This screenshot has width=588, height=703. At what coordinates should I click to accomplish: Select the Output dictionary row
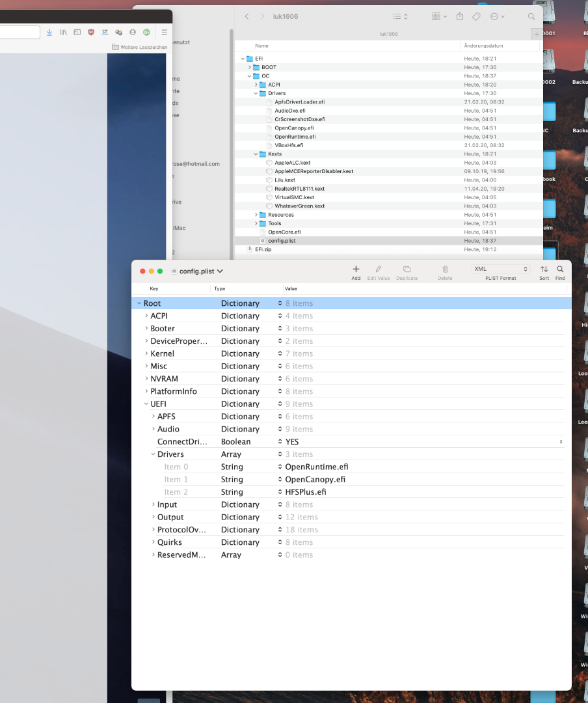(351, 517)
